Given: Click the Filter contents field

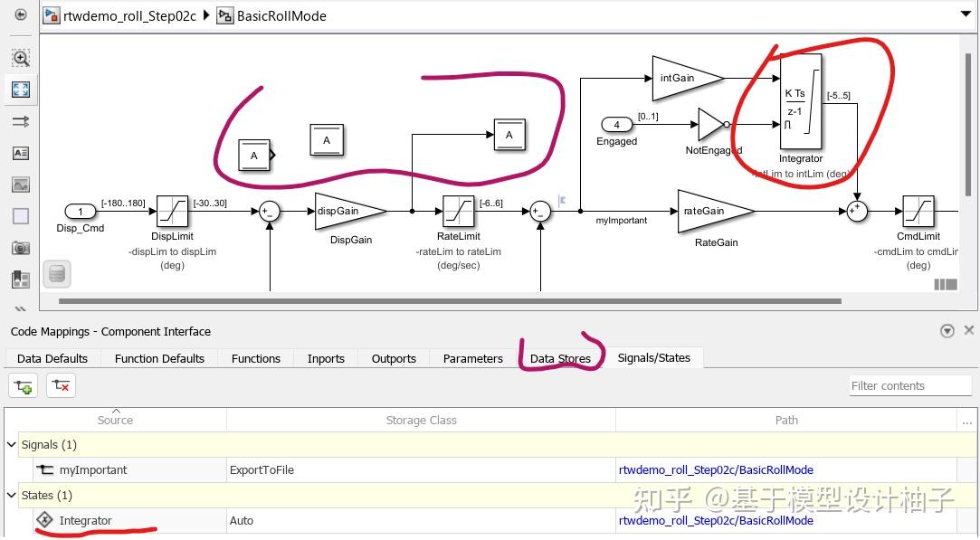Looking at the screenshot, I should pyautogui.click(x=910, y=385).
